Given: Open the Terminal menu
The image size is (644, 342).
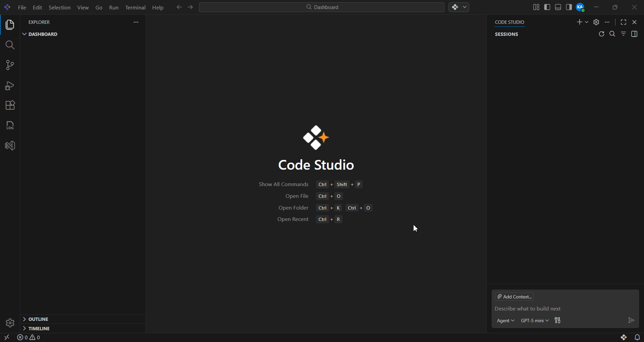Looking at the screenshot, I should point(135,7).
